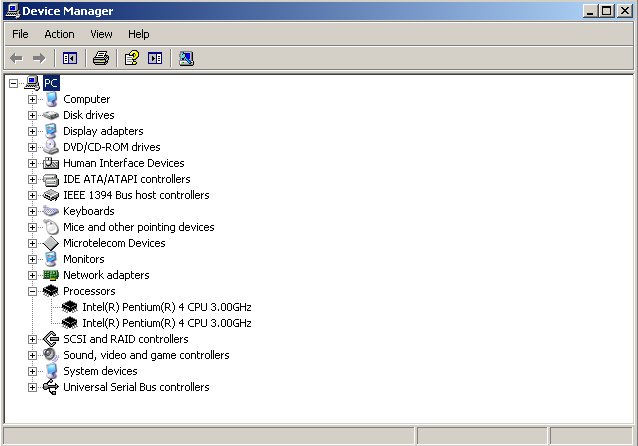Screen dimensions: 638x446
Task: Expand the IDE ATA/ATAPI controllers node
Action: click(32, 179)
